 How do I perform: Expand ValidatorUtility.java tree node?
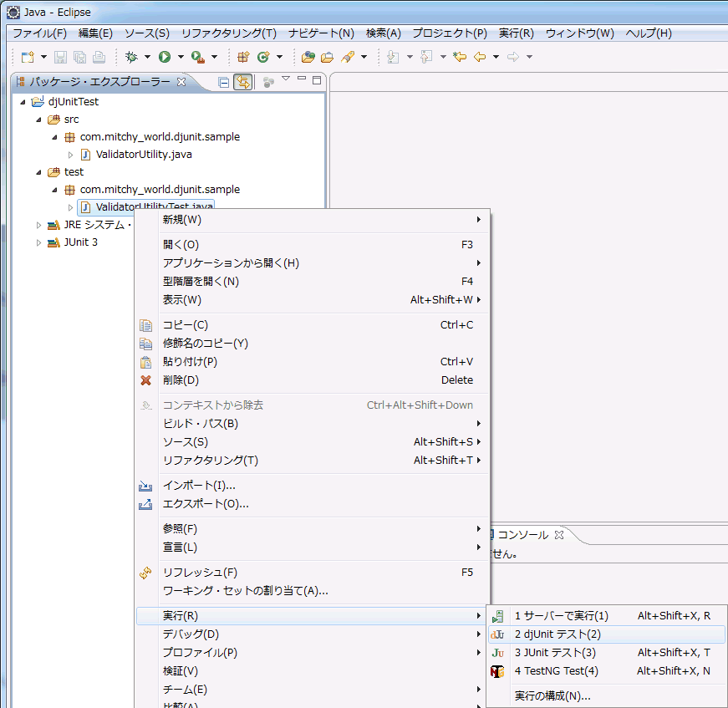click(70, 155)
